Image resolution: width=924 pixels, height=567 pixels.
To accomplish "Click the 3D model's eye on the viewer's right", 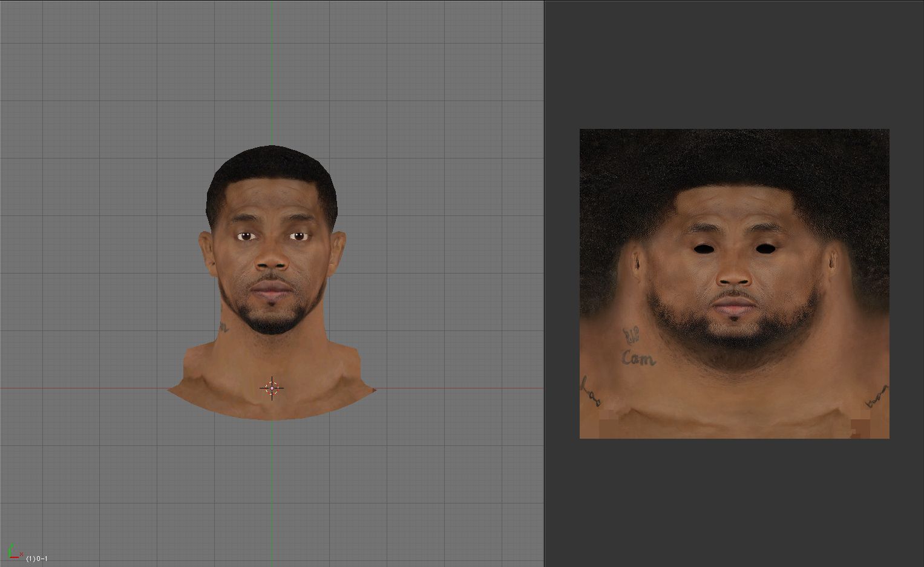I will 298,236.
